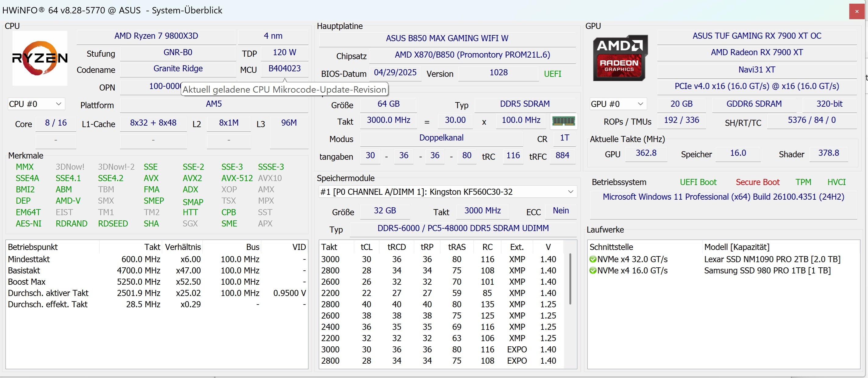868x378 pixels.
Task: Close the System-Überblick window
Action: pyautogui.click(x=856, y=12)
